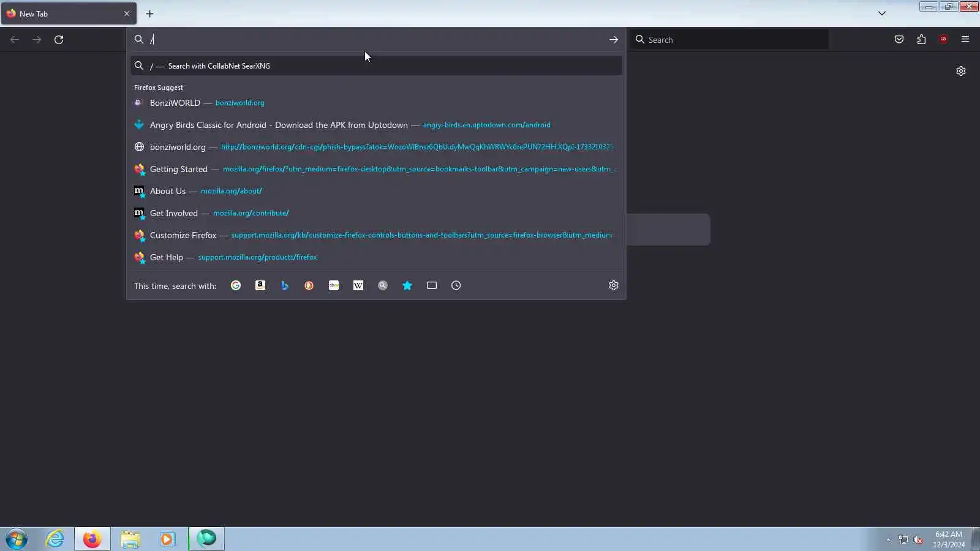Select the grey magnifier search engine icon
Image resolution: width=980 pixels, height=551 pixels.
[x=383, y=285]
